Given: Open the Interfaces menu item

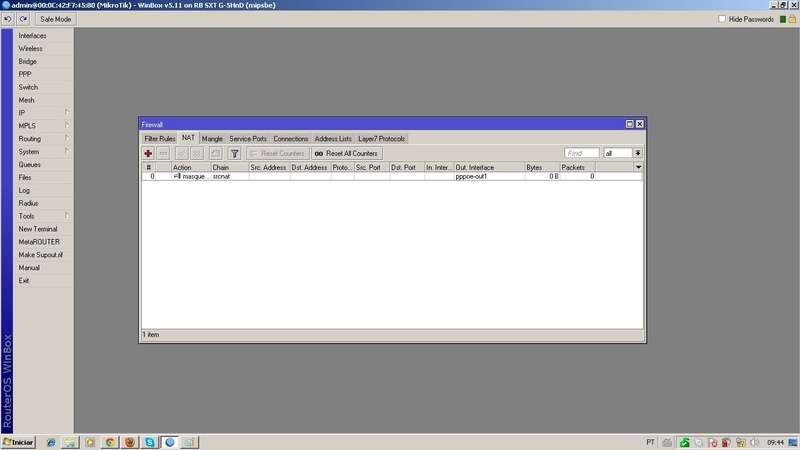Looking at the screenshot, I should click(x=43, y=36).
